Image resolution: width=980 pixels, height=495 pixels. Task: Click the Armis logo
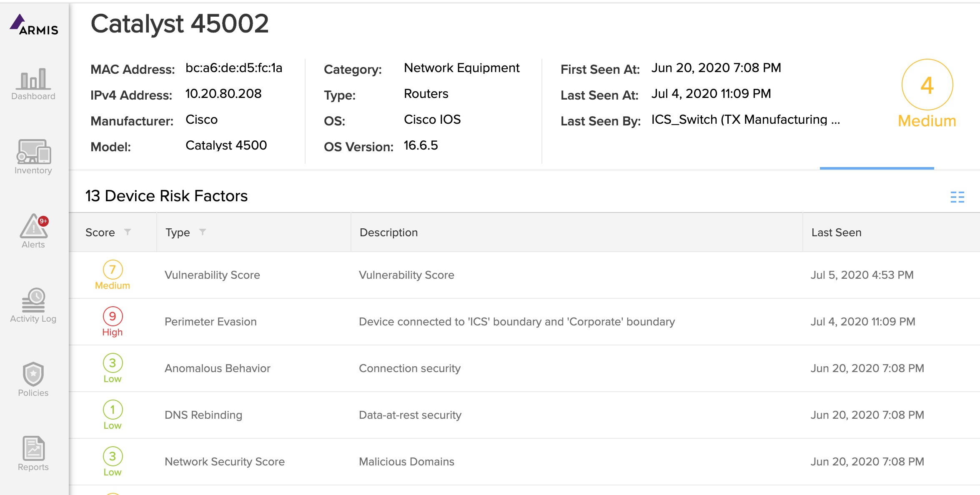point(34,25)
